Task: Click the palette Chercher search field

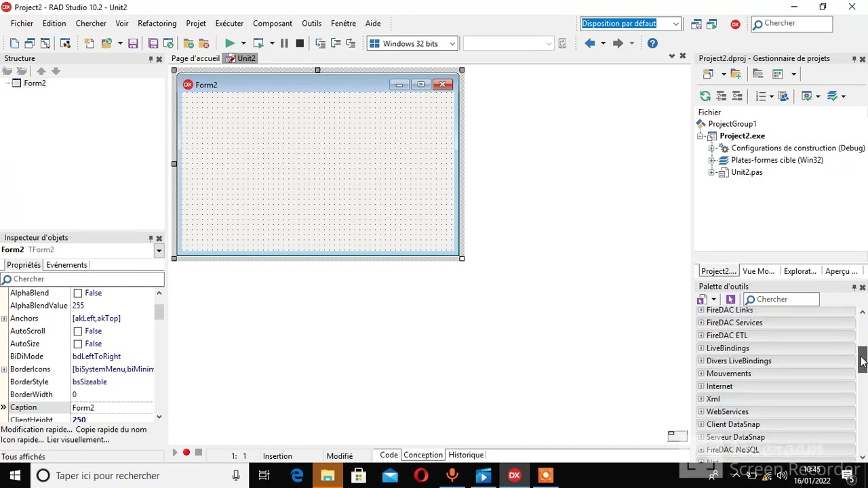Action: click(781, 300)
